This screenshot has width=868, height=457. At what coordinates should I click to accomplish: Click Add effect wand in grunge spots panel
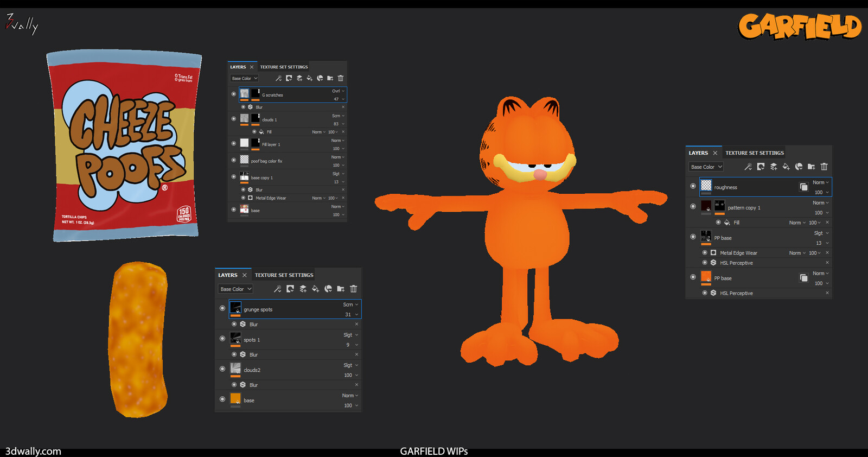point(277,289)
